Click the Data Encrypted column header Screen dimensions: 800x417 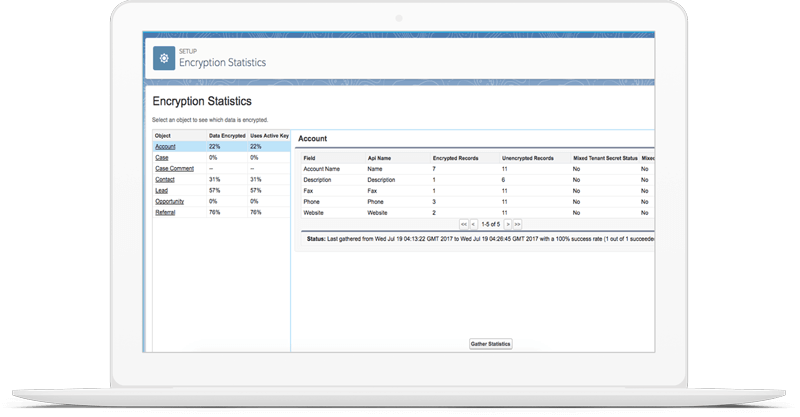227,134
